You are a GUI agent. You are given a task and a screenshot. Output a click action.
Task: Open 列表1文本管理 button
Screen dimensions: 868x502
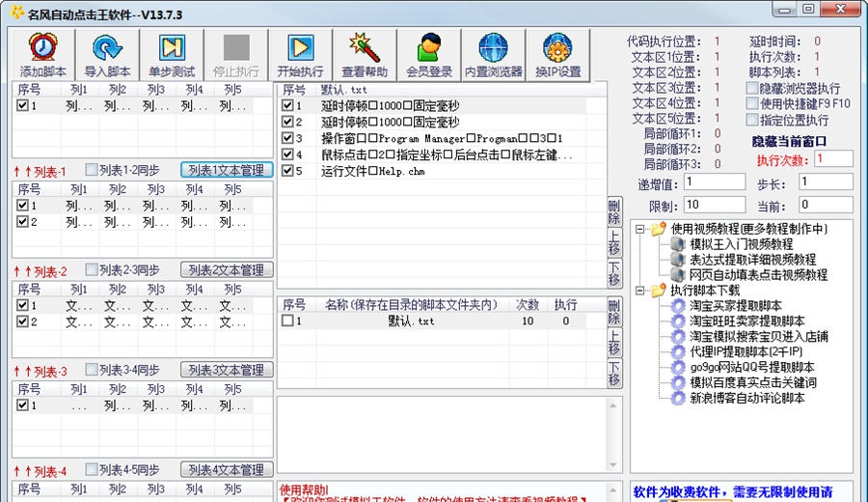[x=227, y=170]
